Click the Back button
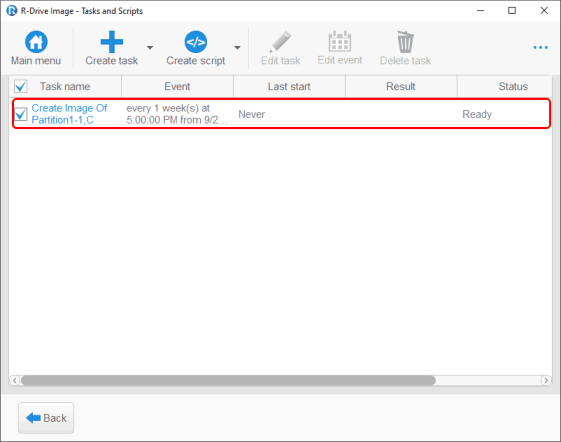This screenshot has width=561, height=442. point(46,418)
